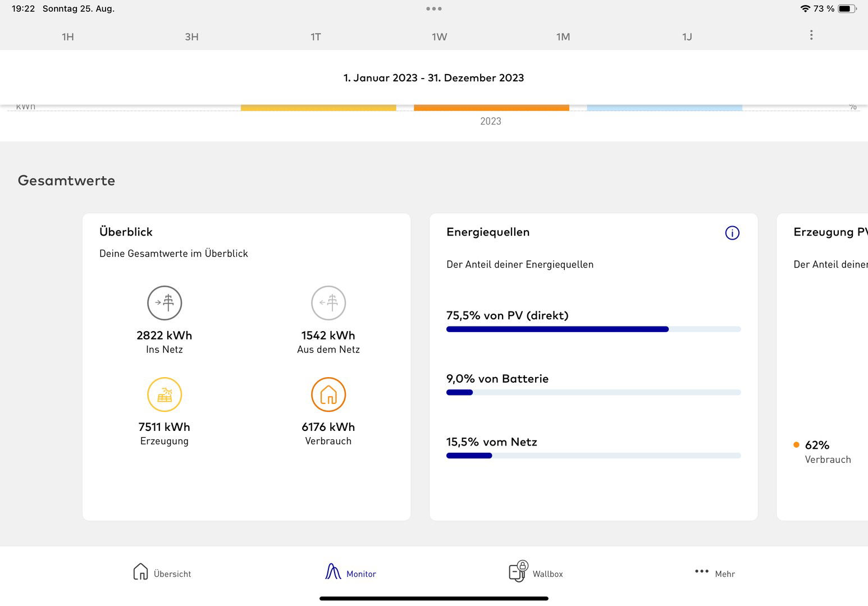This screenshot has height=606, width=868.
Task: Tap the Übersicht house icon
Action: click(140, 572)
